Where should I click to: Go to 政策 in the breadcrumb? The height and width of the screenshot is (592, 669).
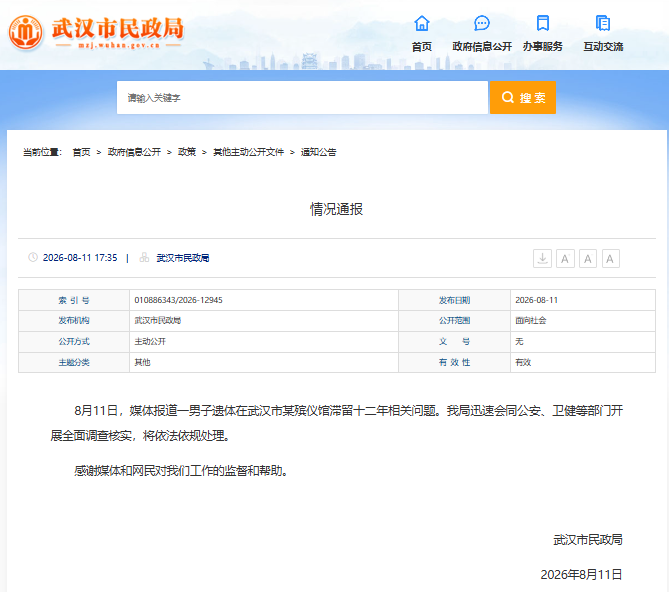pos(186,152)
